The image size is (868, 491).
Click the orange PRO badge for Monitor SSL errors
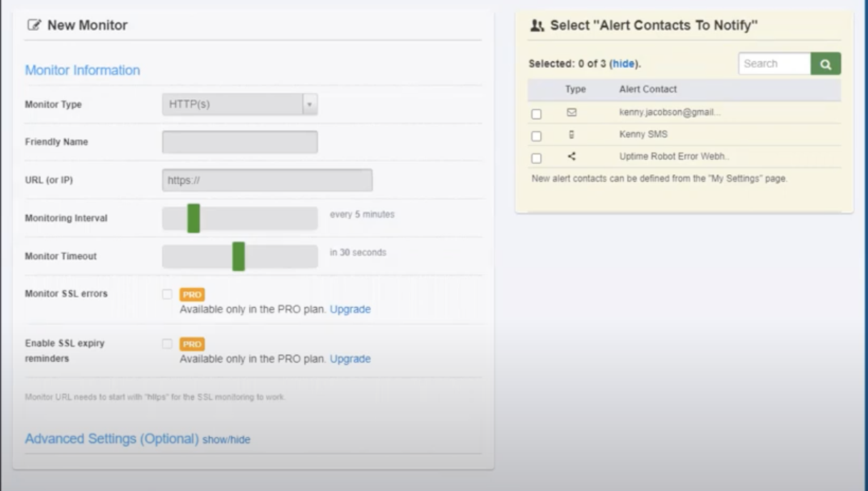click(192, 294)
